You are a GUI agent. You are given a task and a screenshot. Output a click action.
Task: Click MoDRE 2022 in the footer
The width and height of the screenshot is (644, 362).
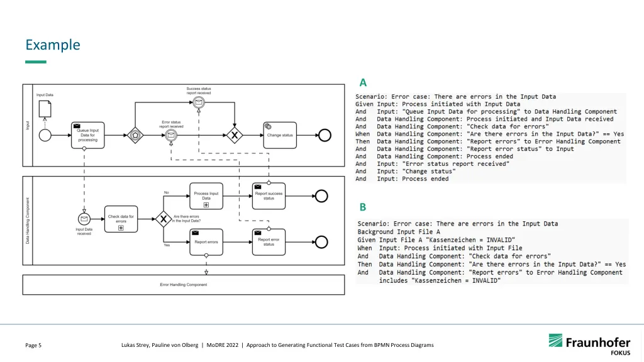coord(222,345)
